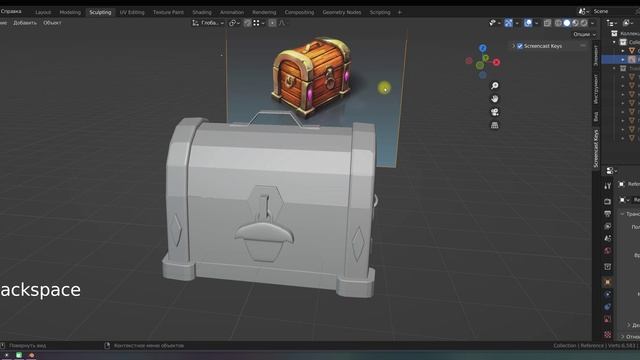Open the outliner display mode dropdown
The height and width of the screenshot is (360, 640).
(611, 23)
